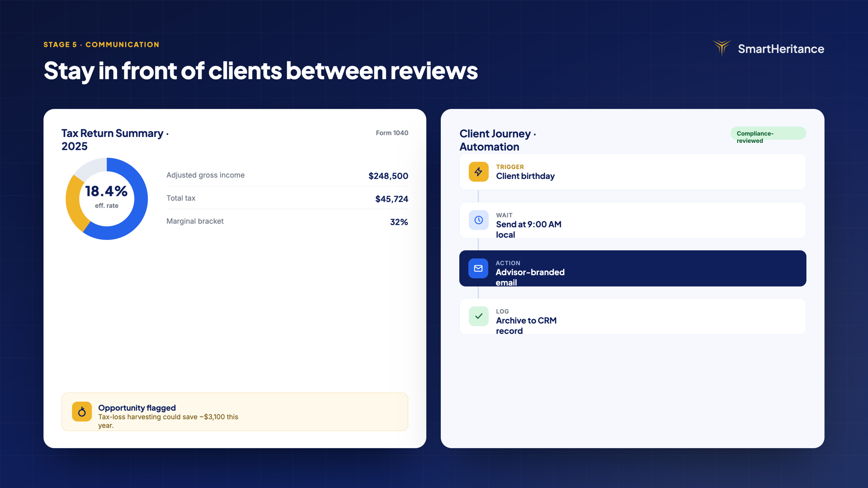868x488 pixels.
Task: Click the green checkmark Log icon
Action: point(478,316)
